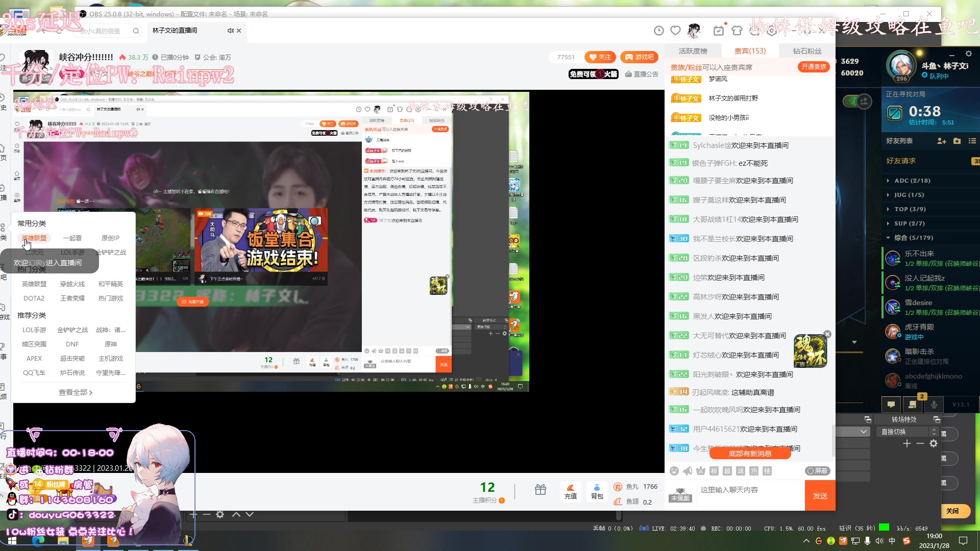The width and height of the screenshot is (980, 551).
Task: Open the emoji panel in the chat toolbar
Action: pos(675,471)
